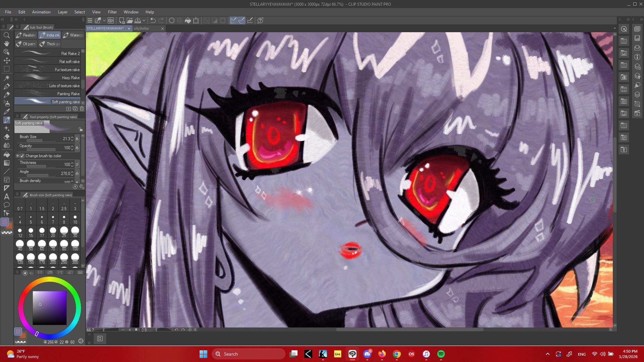The image size is (644, 362).
Task: Select the Eyedropper tool
Action: coord(6,111)
